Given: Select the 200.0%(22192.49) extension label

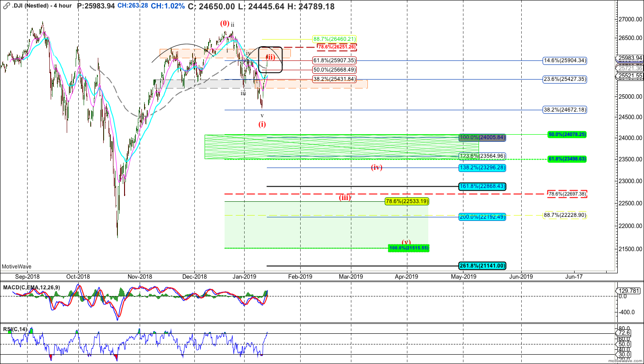Looking at the screenshot, I should click(483, 217).
